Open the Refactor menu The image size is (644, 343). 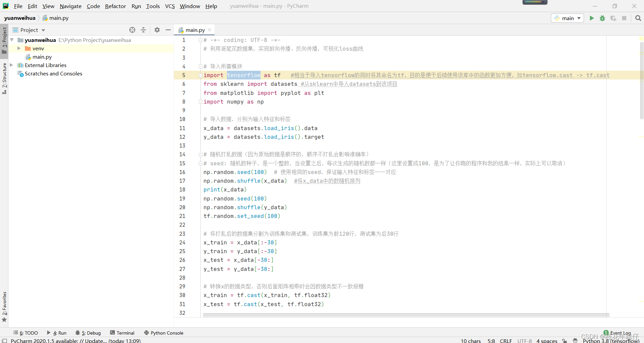point(115,6)
